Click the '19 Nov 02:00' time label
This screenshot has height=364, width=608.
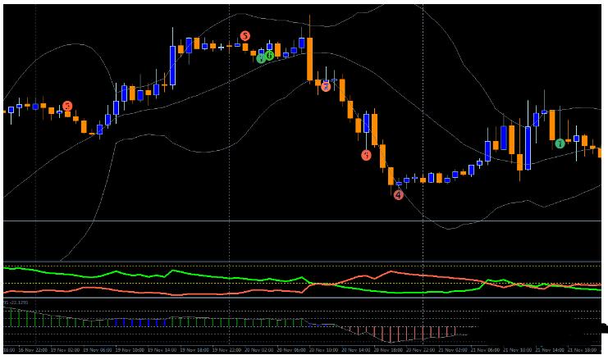pyautogui.click(x=65, y=350)
